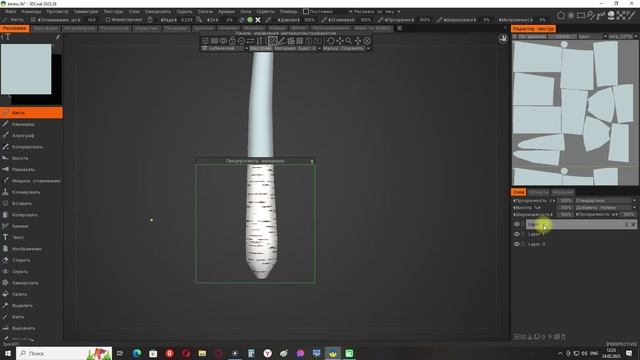Select the Кисть brush tool
Screen dimensions: 640x360
point(31,113)
